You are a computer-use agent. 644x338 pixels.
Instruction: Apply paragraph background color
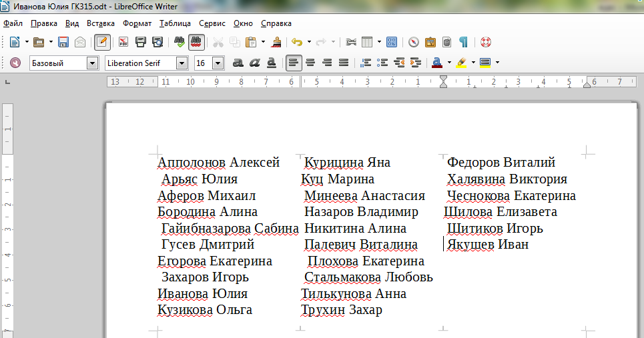(485, 63)
